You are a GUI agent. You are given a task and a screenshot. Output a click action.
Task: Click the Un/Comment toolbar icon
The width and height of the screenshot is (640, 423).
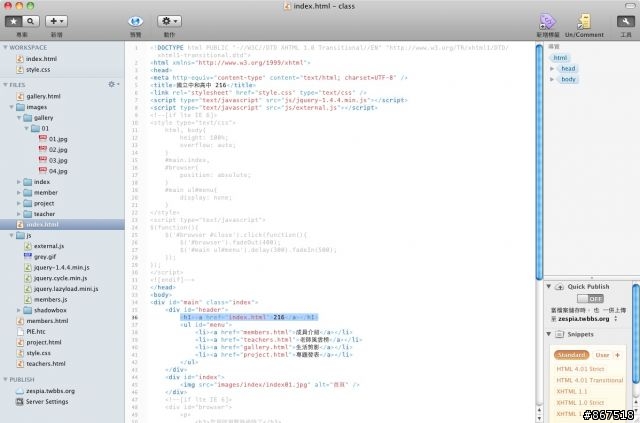(584, 21)
